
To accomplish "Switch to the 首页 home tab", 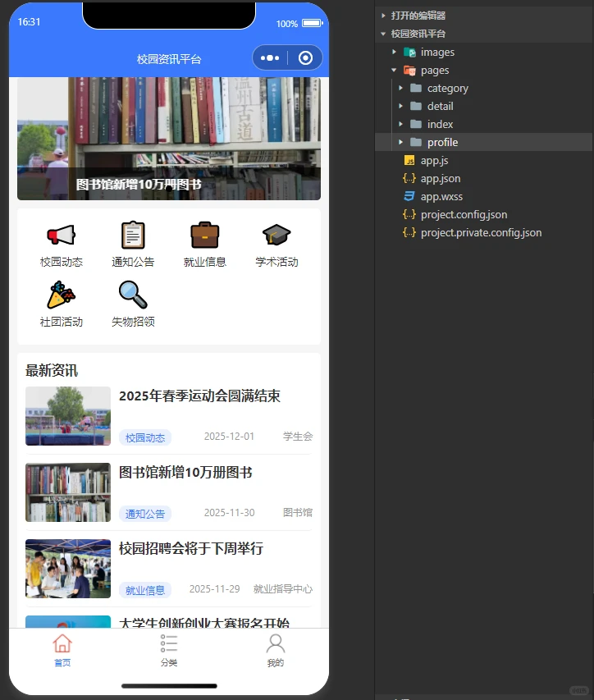I will coord(62,651).
